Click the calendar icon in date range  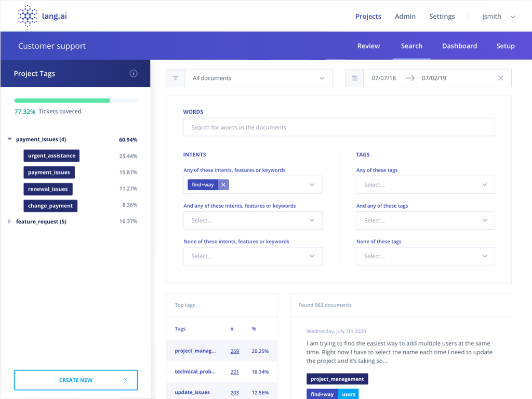click(x=354, y=78)
